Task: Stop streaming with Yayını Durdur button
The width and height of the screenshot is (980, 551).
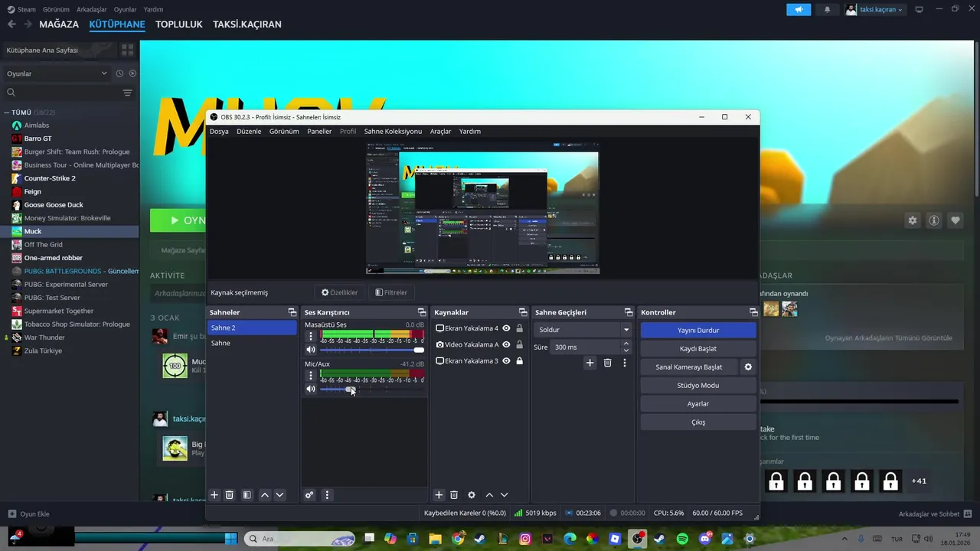Action: [698, 330]
